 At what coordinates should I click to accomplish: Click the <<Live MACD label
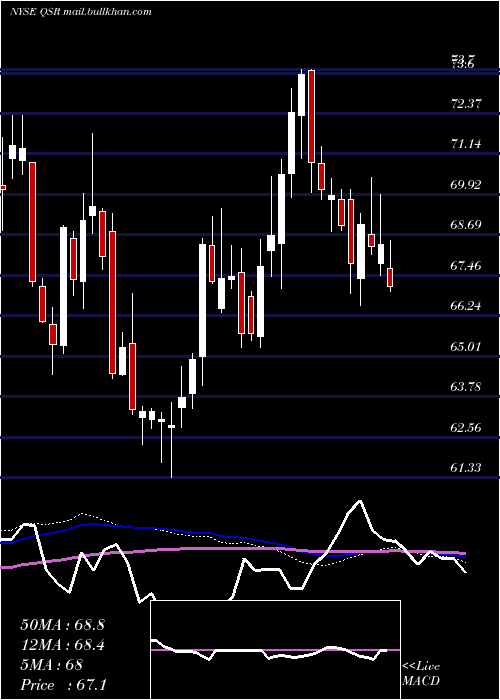[x=421, y=673]
